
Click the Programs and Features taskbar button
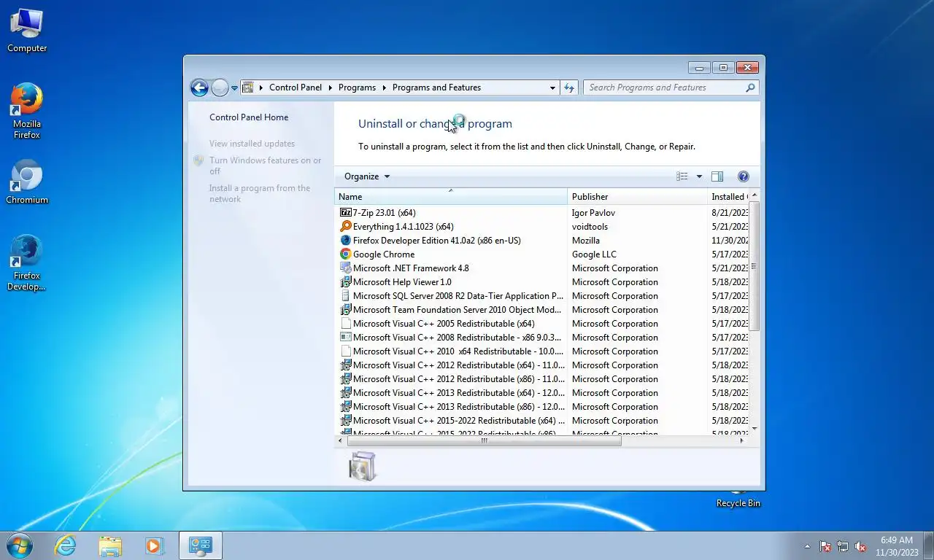coord(201,545)
